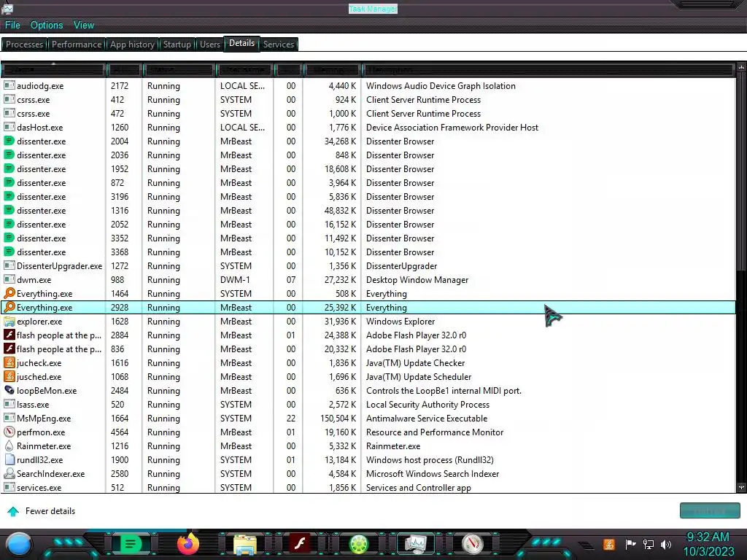Click the dissenter.exe icon for PID 2004
This screenshot has height=560, width=747.
pyautogui.click(x=9, y=141)
